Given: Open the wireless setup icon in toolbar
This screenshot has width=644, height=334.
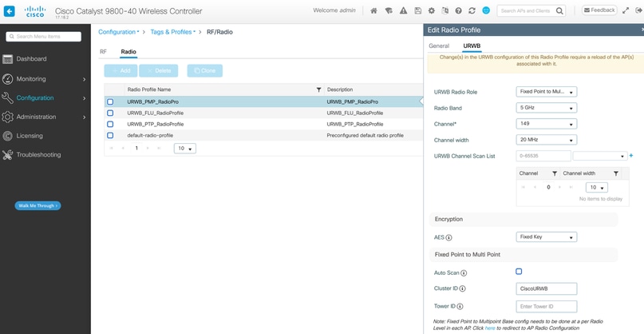Looking at the screenshot, I should pos(389,11).
